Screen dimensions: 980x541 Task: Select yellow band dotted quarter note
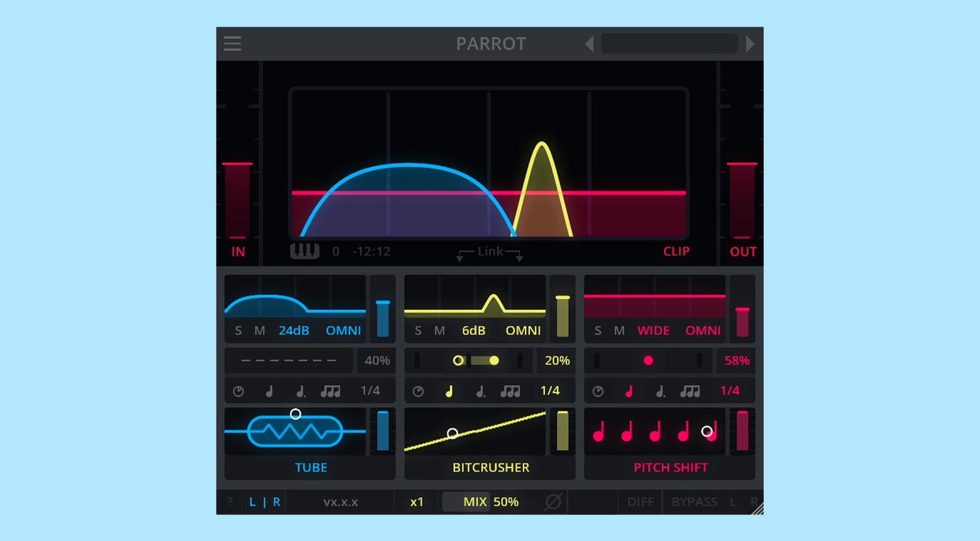point(481,391)
